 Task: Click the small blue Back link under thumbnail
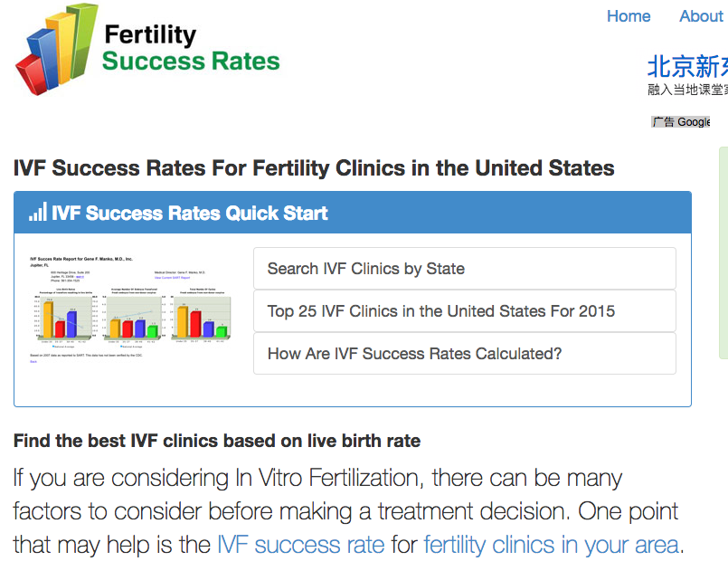pos(33,361)
